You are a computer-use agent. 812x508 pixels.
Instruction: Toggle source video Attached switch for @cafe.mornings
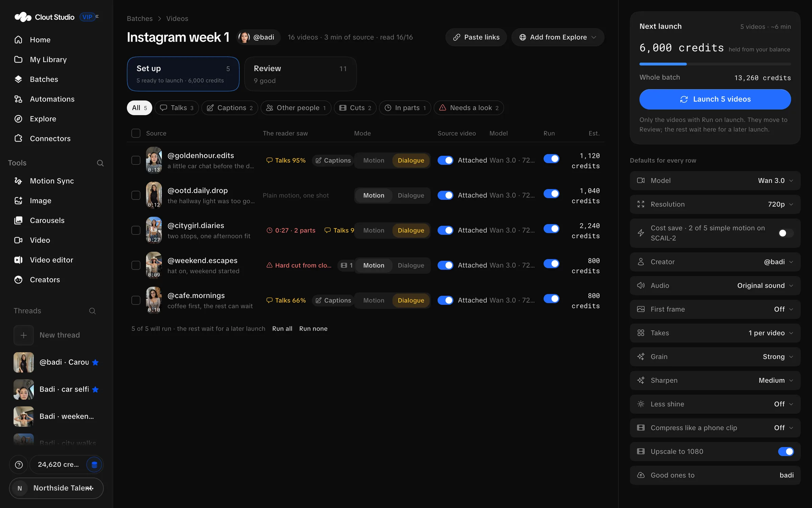(445, 300)
